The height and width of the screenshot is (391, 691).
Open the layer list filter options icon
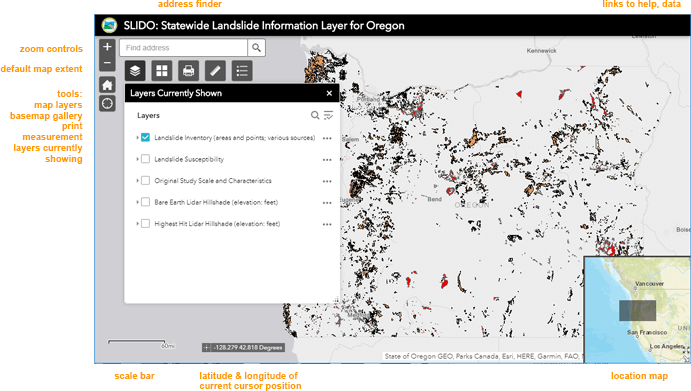328,115
